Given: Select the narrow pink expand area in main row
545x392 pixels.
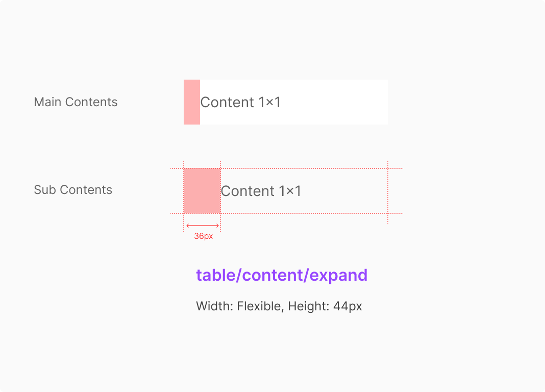Looking at the screenshot, I should pos(192,102).
